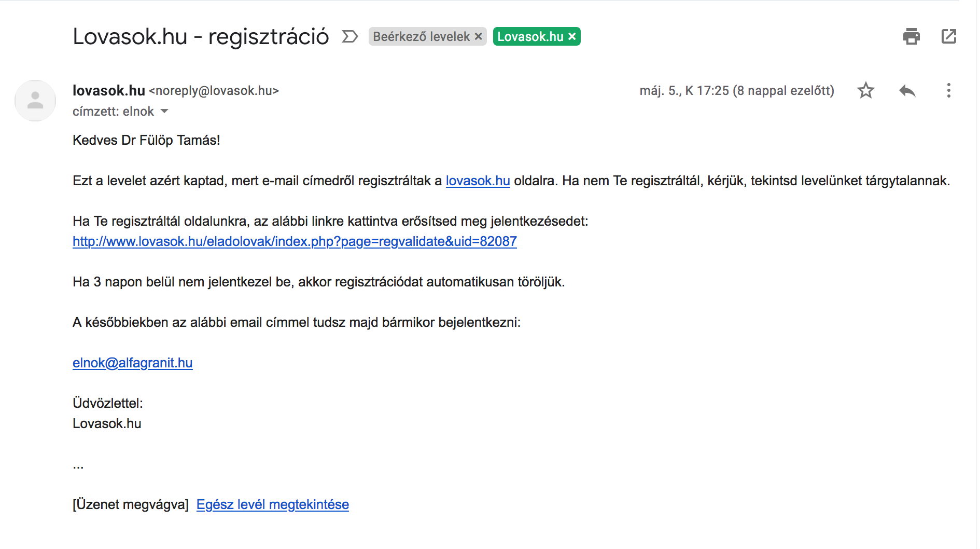Click the noreply@lovasok.hu sender address
This screenshot has width=980, height=549.
214,91
